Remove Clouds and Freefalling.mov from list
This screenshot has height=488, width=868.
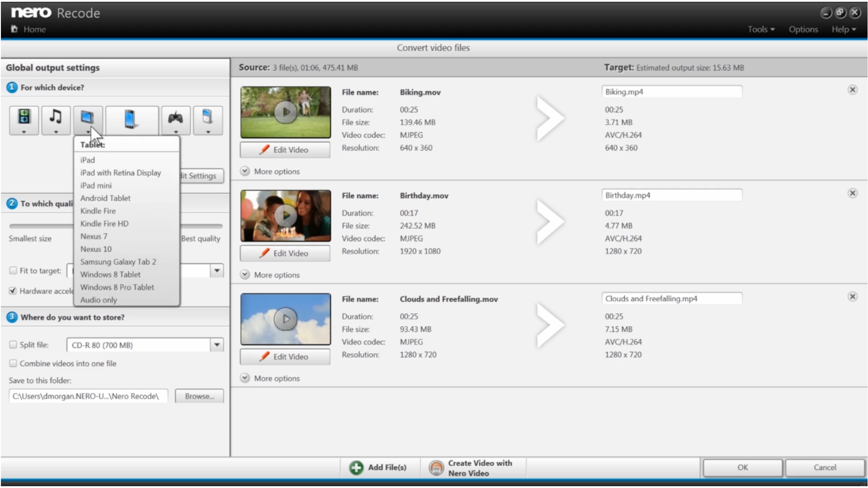[852, 296]
